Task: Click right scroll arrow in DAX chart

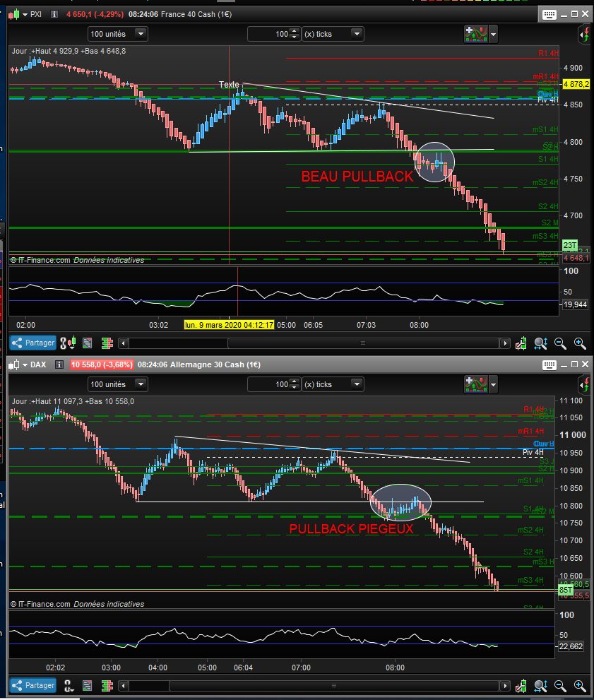Action: click(505, 685)
